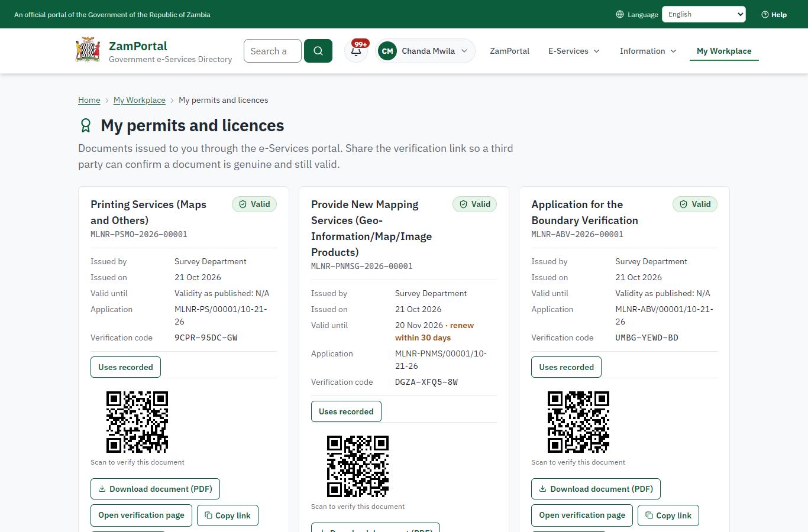Click the ribbon icon beside page title

[86, 125]
